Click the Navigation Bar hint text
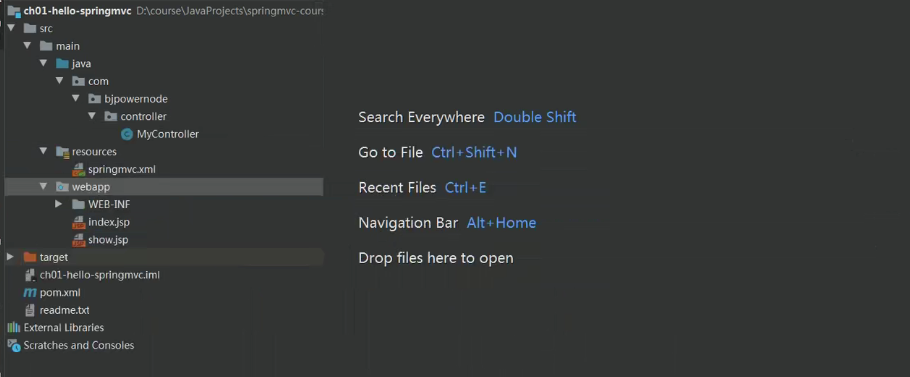Screen dimensions: 910x377 408,223
